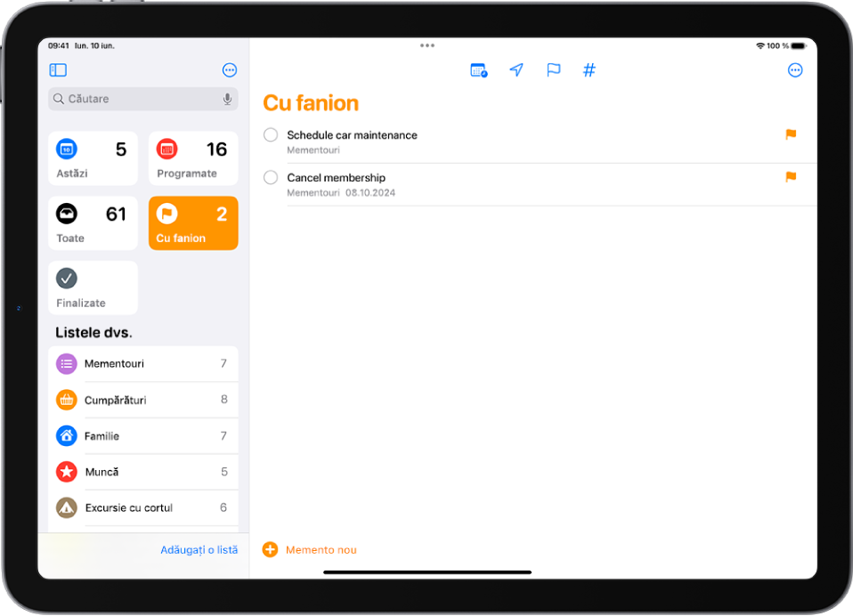Select the Schedule car maintenance reminder text
The width and height of the screenshot is (853, 616).
point(352,134)
